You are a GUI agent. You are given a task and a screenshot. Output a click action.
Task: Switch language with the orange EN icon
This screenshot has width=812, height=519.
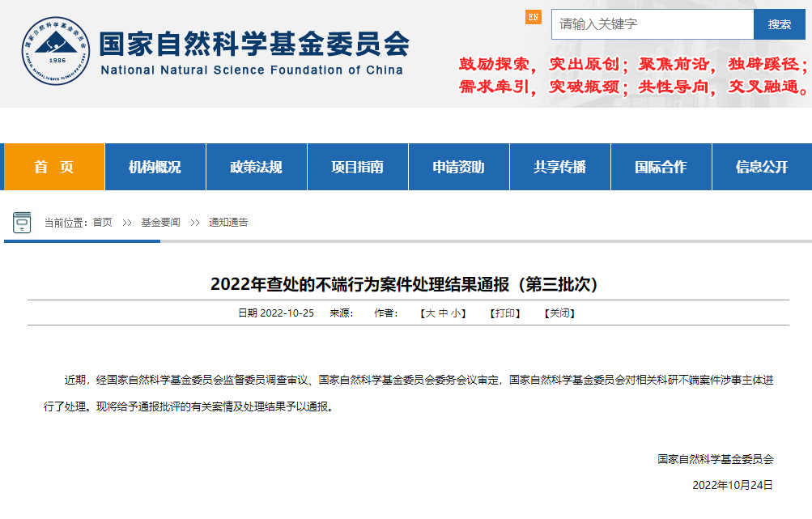(533, 17)
